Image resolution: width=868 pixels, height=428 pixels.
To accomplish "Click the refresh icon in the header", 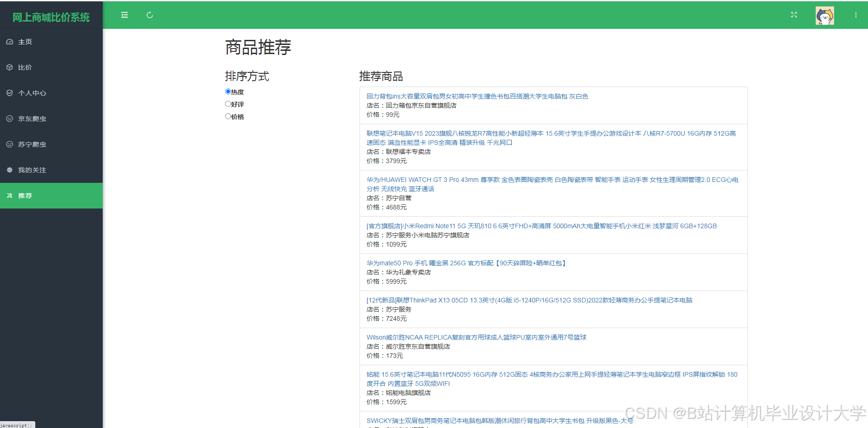I will click(149, 15).
